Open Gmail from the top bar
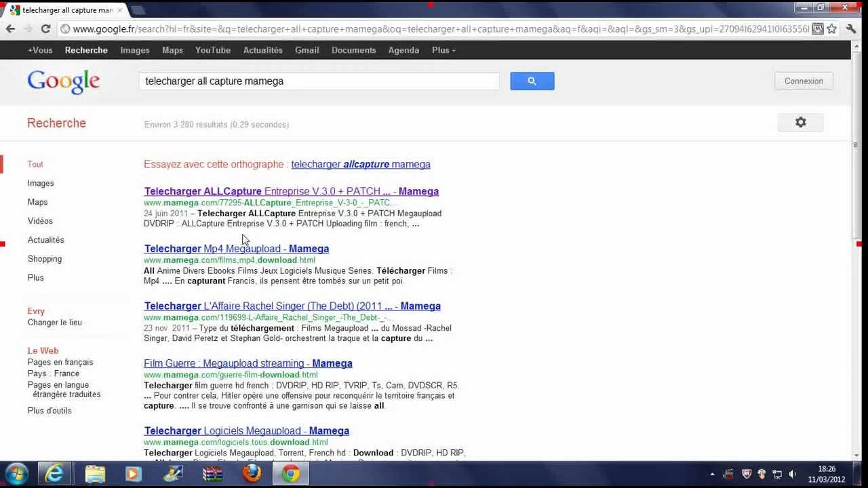 (307, 50)
